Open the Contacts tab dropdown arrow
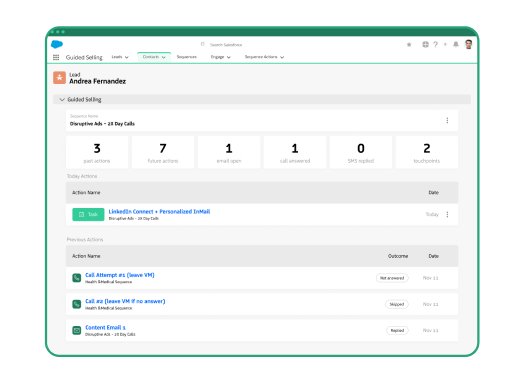This screenshot has width=522, height=379. pos(164,57)
